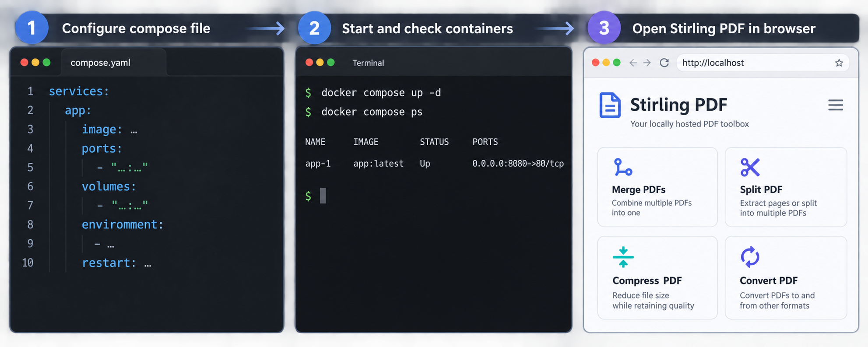Viewport: 868px width, 347px height.
Task: Click the IMAGE column header
Action: point(366,142)
